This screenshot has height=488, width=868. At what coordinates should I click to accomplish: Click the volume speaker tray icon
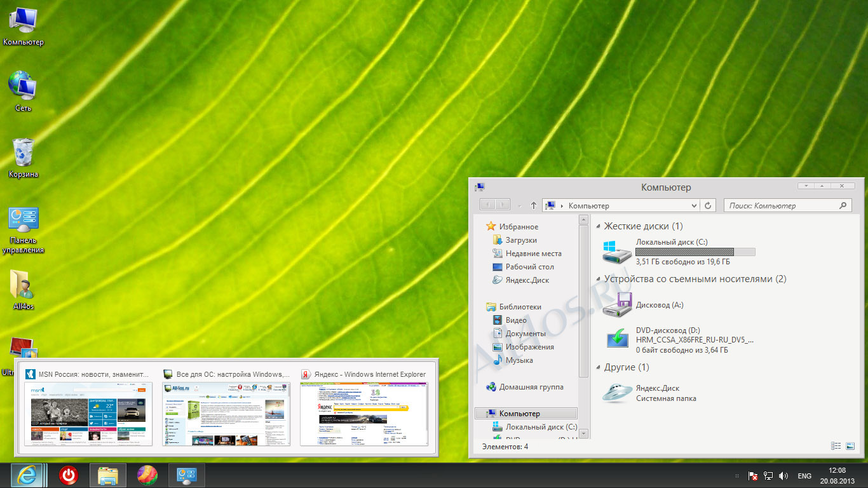(783, 475)
